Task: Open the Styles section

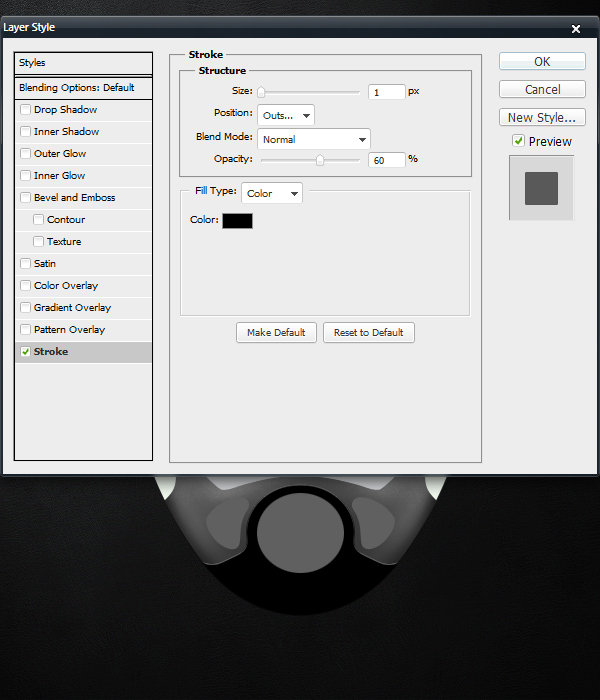Action: pyautogui.click(x=83, y=63)
